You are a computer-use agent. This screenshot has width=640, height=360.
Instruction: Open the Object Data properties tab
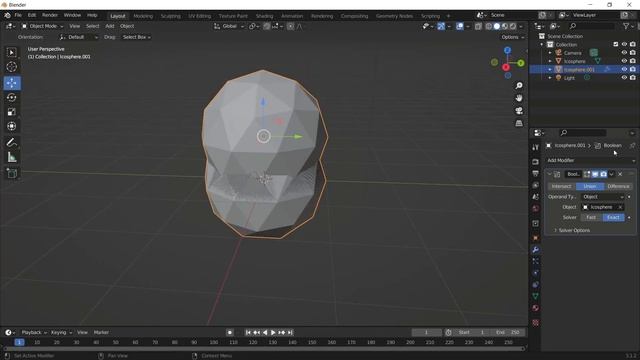click(x=536, y=296)
